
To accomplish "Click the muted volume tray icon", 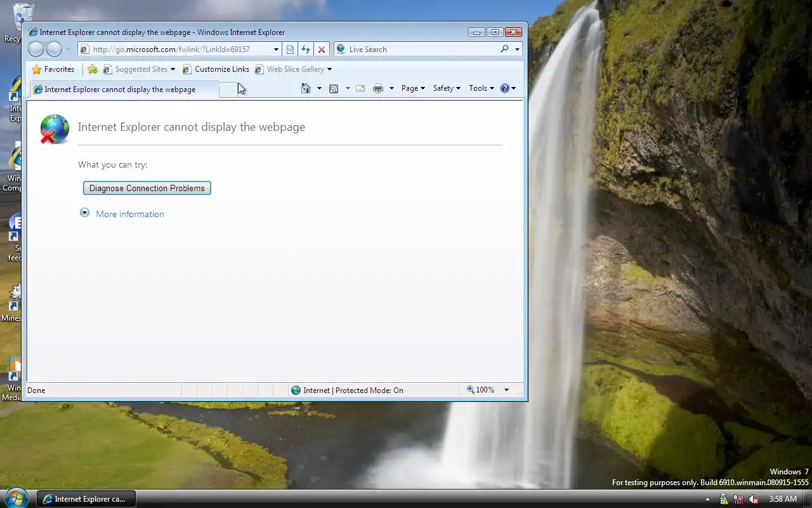I will coord(754,499).
